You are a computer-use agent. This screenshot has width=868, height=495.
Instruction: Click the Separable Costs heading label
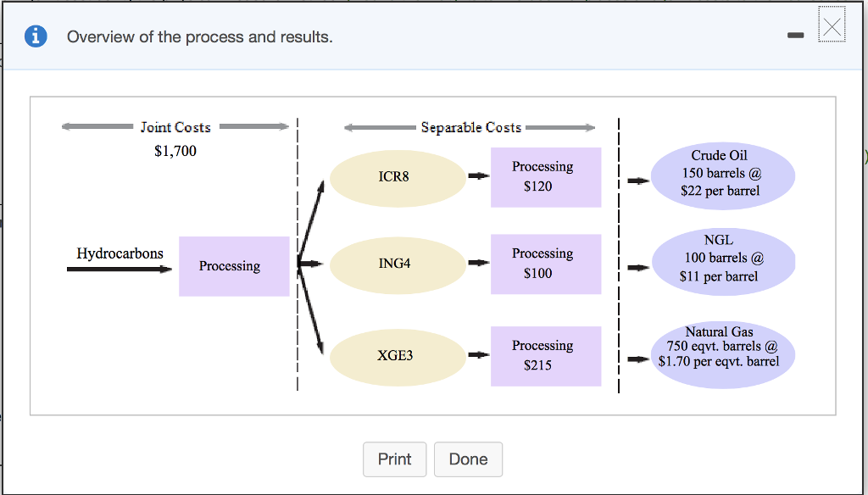(471, 127)
